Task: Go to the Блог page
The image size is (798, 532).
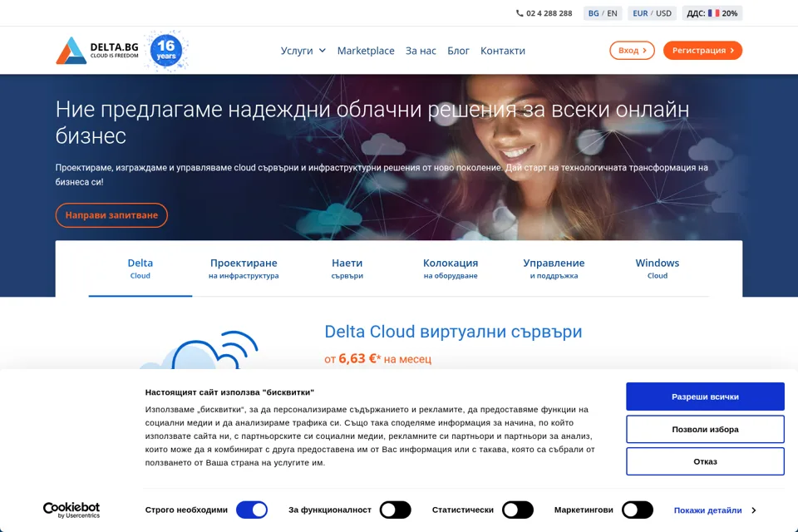Action: tap(458, 51)
